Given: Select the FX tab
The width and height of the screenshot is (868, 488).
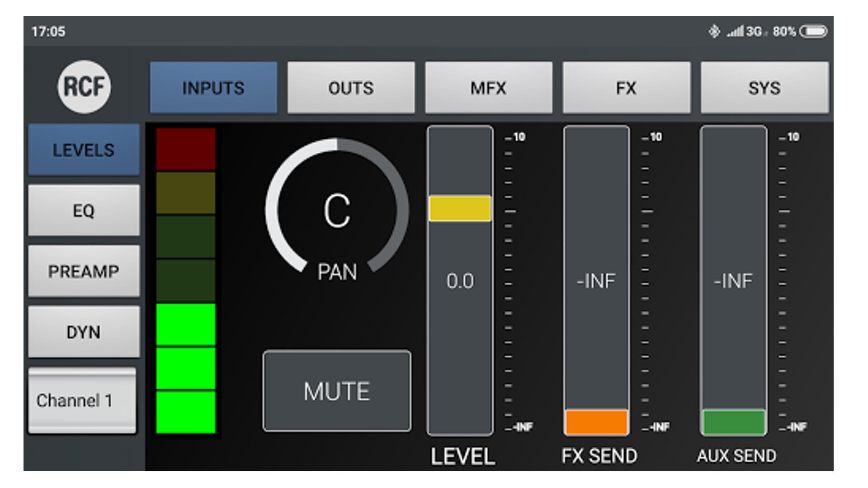Looking at the screenshot, I should pos(626,87).
